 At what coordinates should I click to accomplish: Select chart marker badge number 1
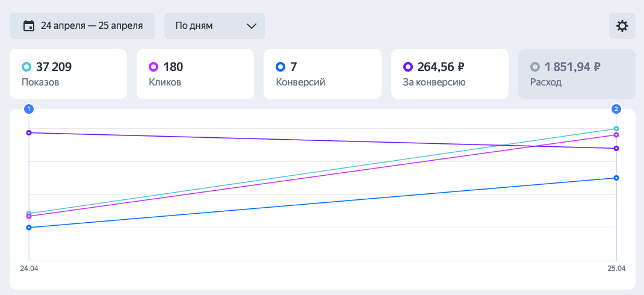click(29, 109)
